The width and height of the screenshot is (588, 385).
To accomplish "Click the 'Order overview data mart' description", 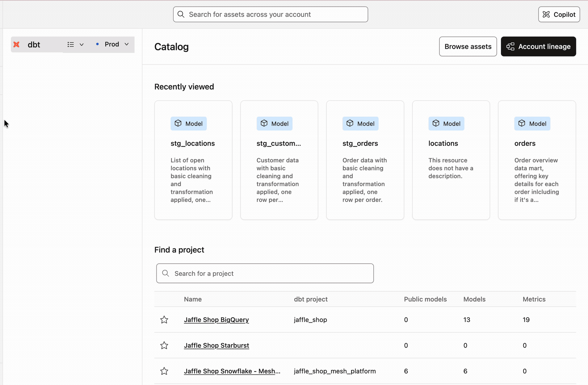I will click(536, 180).
